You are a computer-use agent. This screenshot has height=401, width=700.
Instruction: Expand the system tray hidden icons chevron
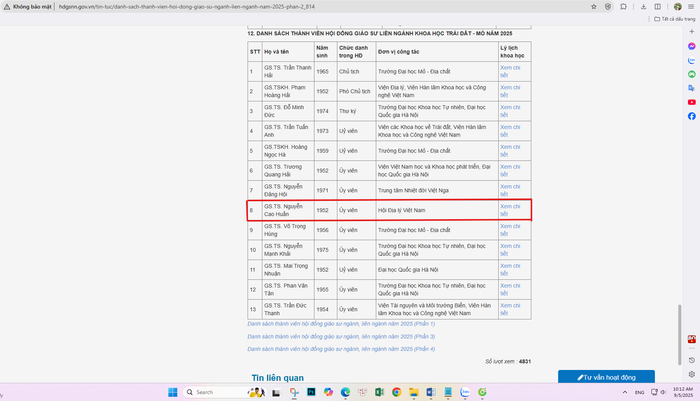pyautogui.click(x=625, y=392)
